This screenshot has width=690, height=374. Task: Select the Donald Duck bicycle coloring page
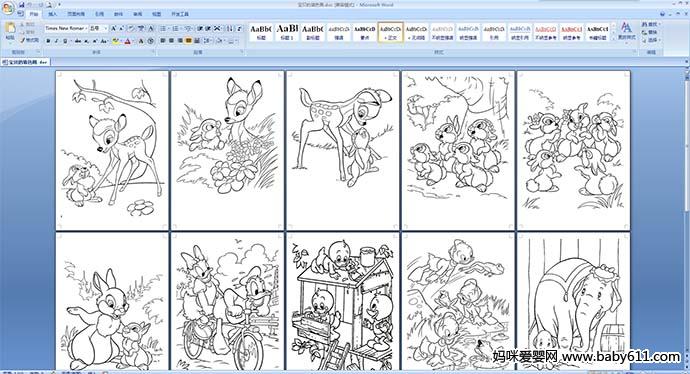227,302
